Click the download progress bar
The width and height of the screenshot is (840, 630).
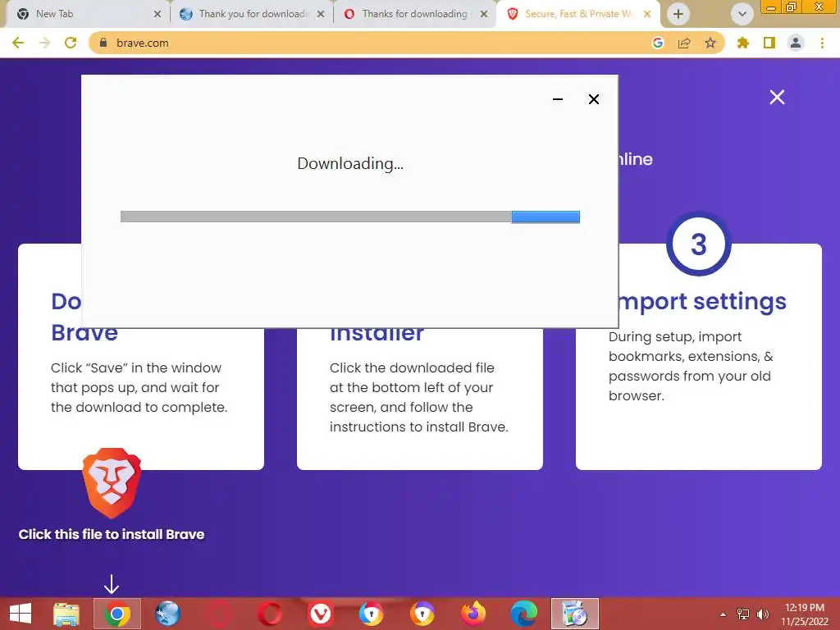[x=349, y=217]
